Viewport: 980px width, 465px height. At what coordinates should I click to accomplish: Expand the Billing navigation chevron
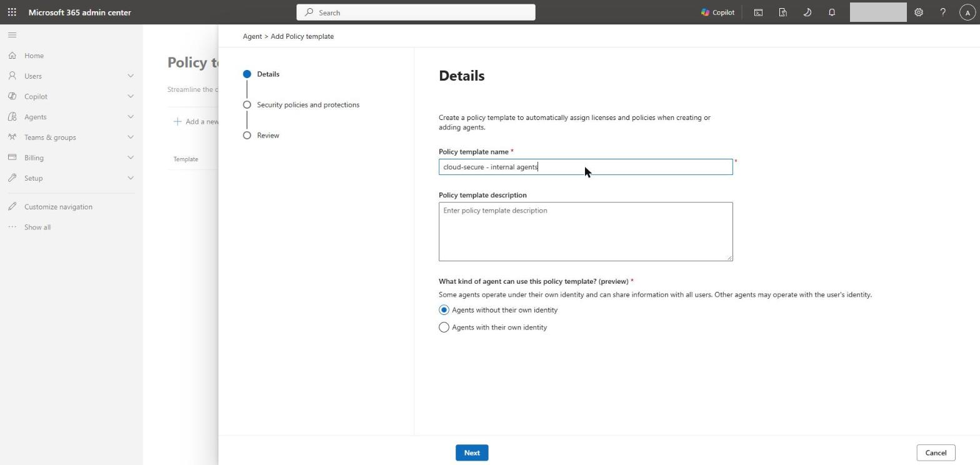pos(131,157)
